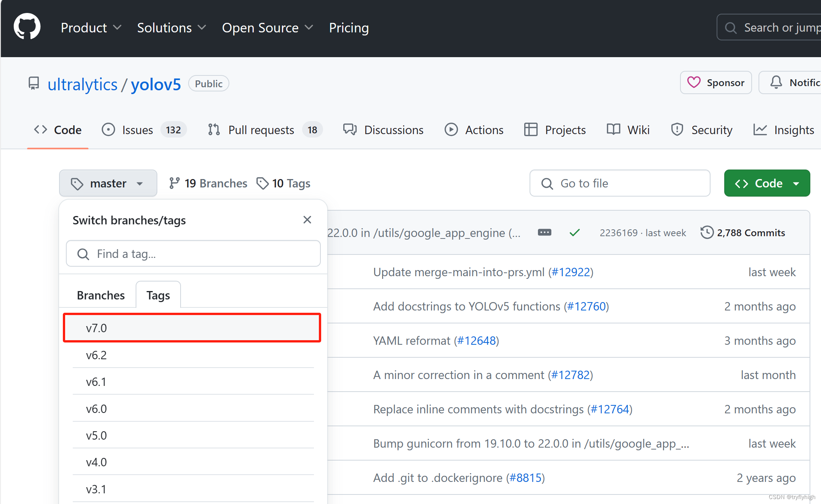
Task: Open the Insights tab
Action: [x=784, y=130]
